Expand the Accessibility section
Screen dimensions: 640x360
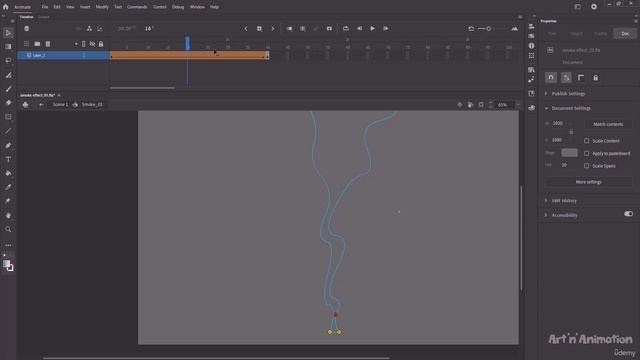coord(546,215)
